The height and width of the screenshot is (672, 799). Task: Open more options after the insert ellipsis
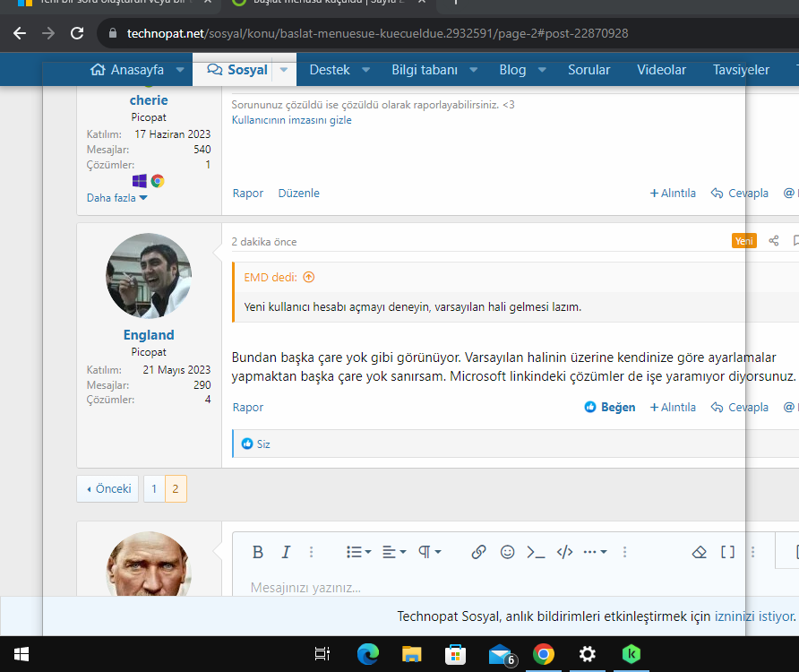624,552
